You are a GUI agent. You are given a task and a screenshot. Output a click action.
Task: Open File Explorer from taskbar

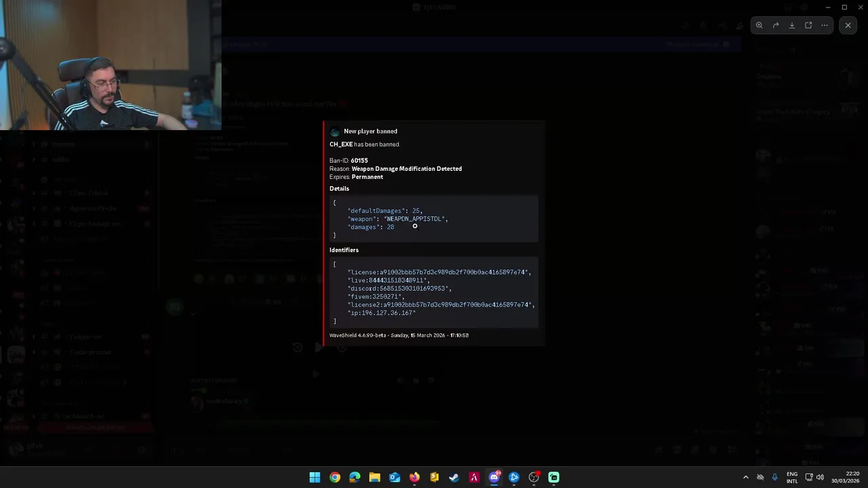[x=374, y=477]
